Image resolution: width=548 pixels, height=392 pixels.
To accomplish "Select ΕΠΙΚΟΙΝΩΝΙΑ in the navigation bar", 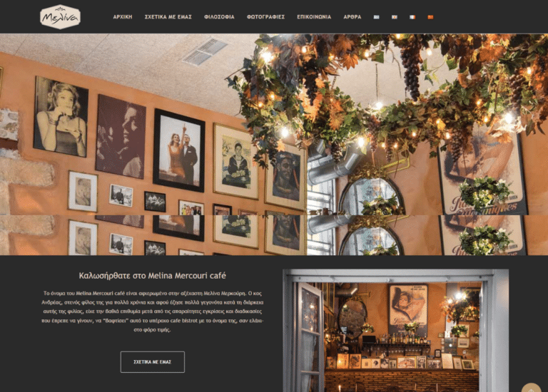I will click(314, 17).
